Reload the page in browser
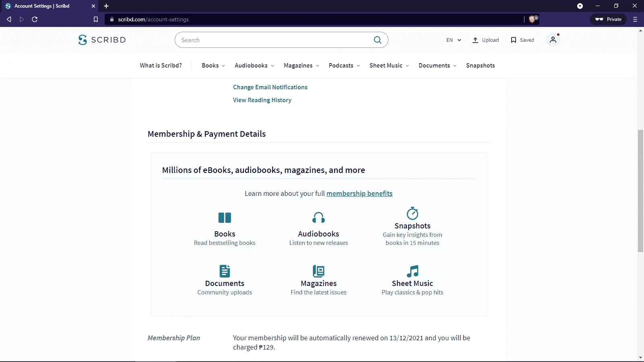This screenshot has width=644, height=362. [35, 19]
